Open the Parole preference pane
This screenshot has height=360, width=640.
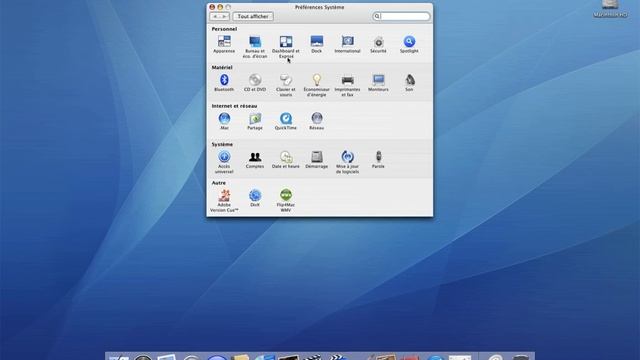(x=378, y=160)
